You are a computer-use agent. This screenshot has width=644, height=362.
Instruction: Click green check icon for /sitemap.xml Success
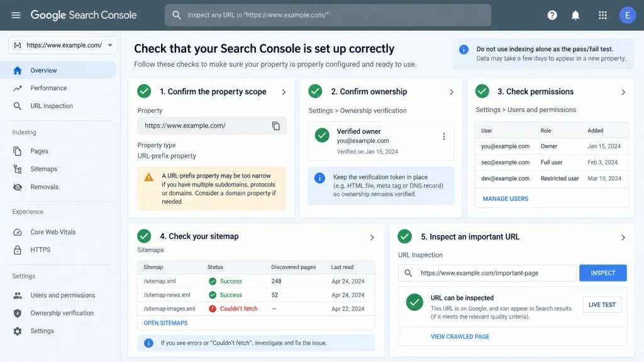click(213, 281)
